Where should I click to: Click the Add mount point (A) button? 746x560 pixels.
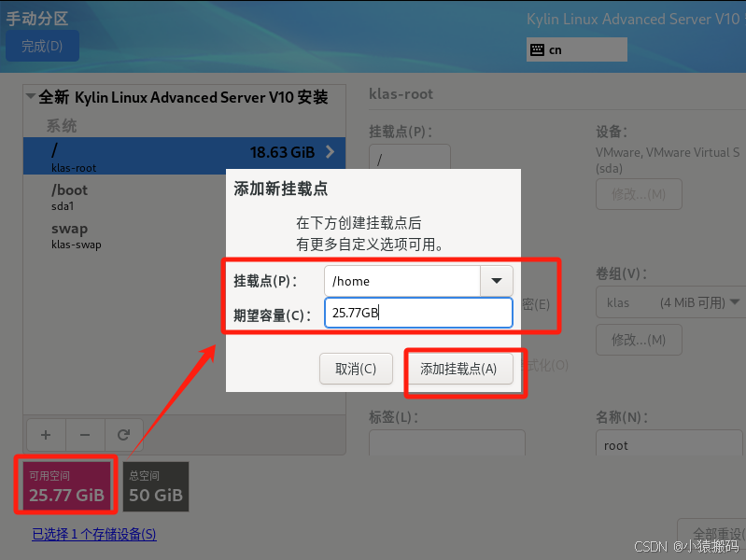click(458, 369)
